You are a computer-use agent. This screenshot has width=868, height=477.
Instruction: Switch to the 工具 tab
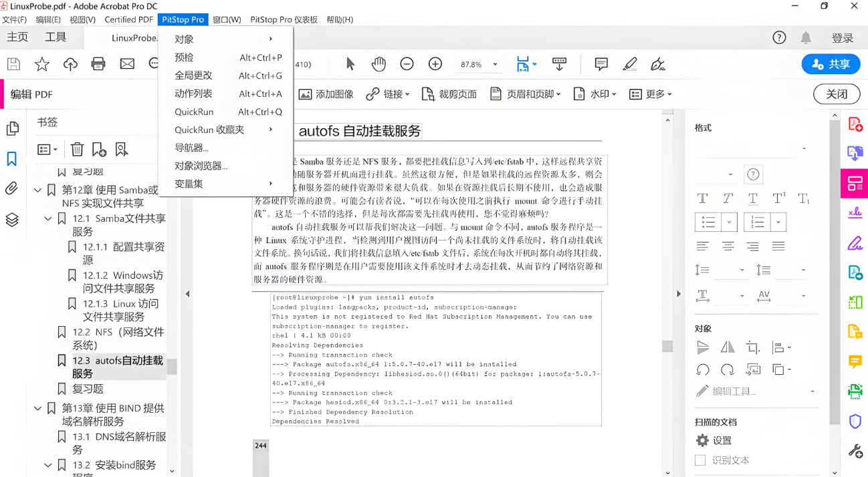pyautogui.click(x=57, y=37)
